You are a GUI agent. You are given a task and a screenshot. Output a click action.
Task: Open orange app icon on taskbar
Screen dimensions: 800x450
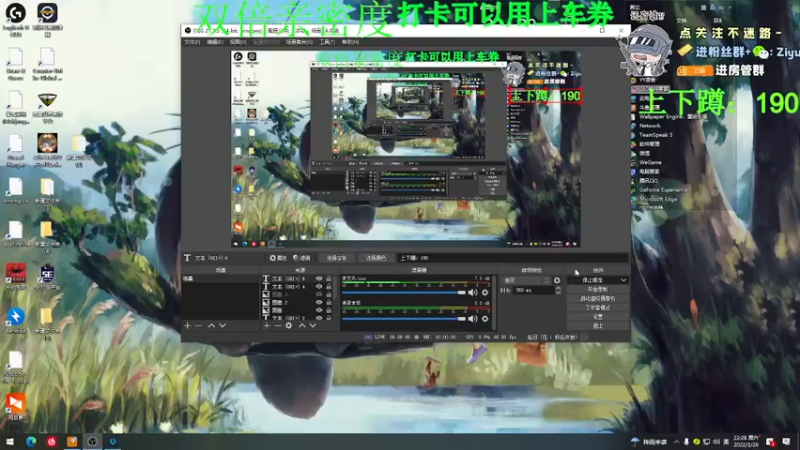pyautogui.click(x=72, y=441)
